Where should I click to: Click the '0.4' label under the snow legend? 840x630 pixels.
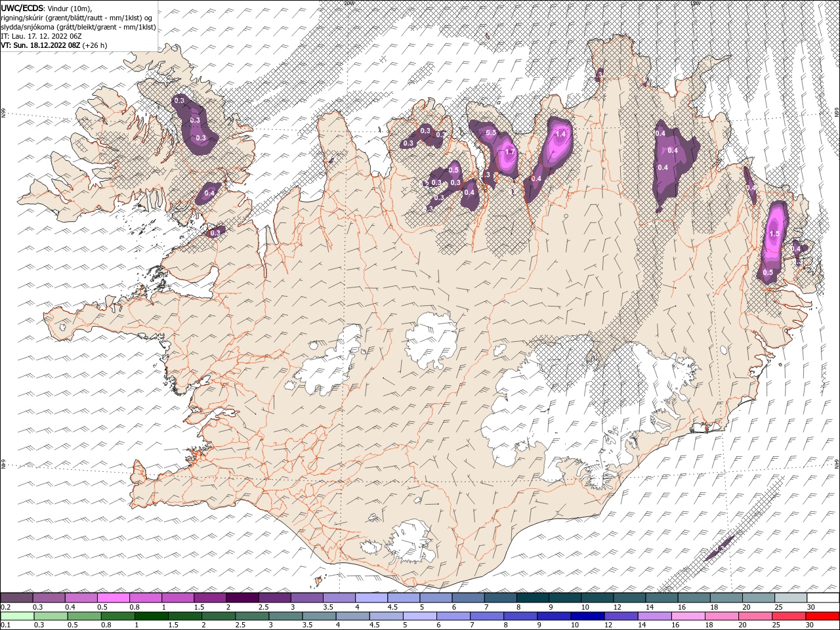[x=70, y=607]
